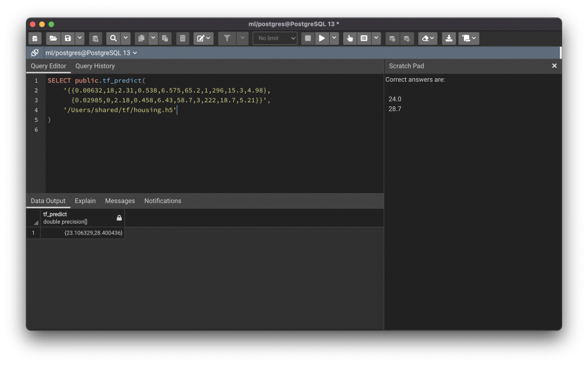Save the query with the floppy icon
This screenshot has width=588, height=365.
tap(68, 39)
